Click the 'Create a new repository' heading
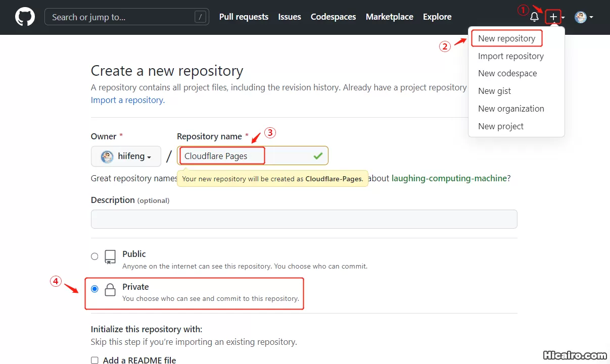 tap(167, 71)
